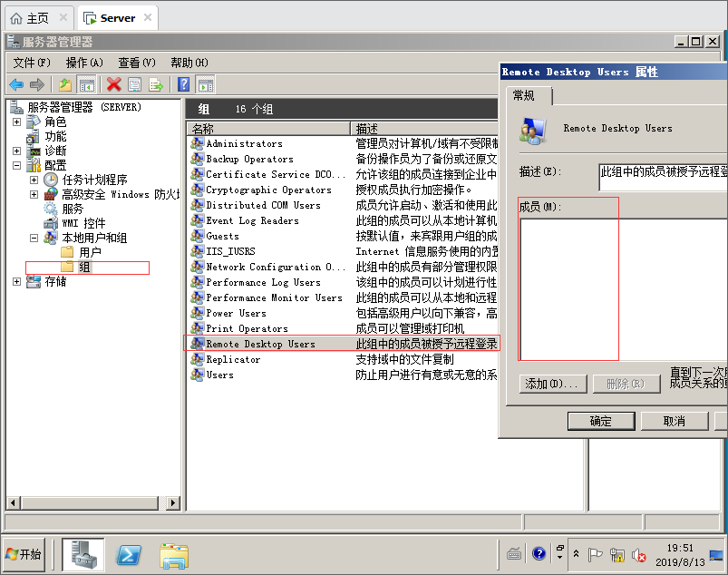Click the Back arrow in toolbar
The image size is (728, 575).
[x=16, y=84]
